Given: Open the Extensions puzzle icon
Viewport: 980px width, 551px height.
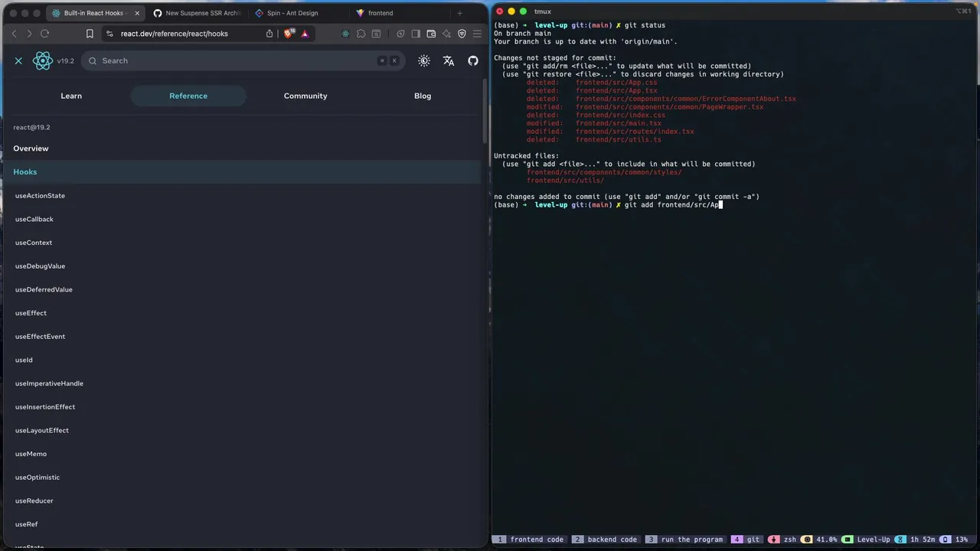Looking at the screenshot, I should (x=361, y=34).
